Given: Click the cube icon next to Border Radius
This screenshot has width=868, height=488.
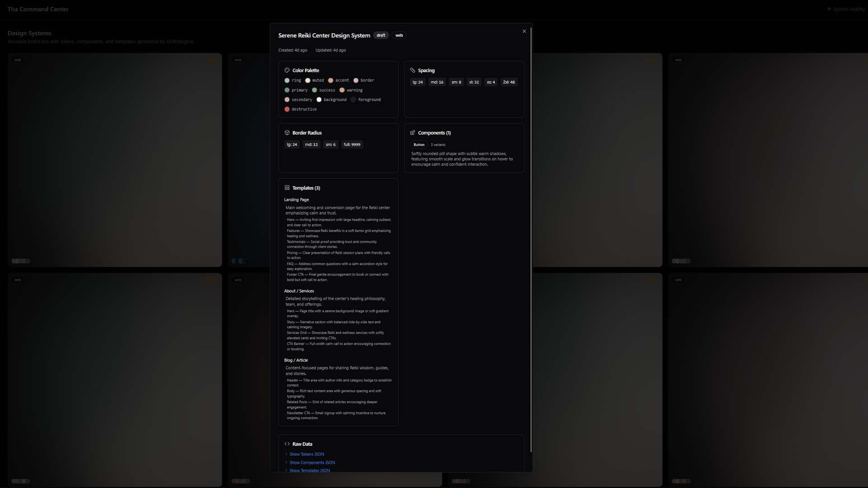Looking at the screenshot, I should [x=287, y=132].
